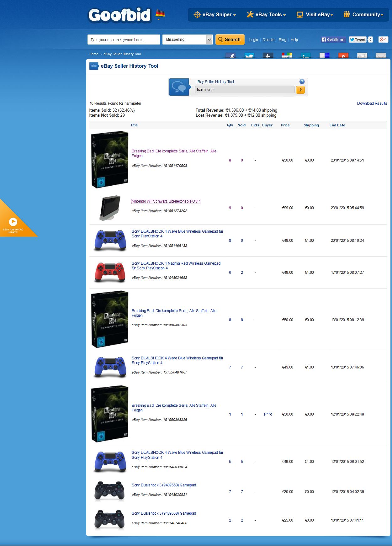Click black Dualshock 3 thumbnail for item 151548035821

click(x=109, y=491)
